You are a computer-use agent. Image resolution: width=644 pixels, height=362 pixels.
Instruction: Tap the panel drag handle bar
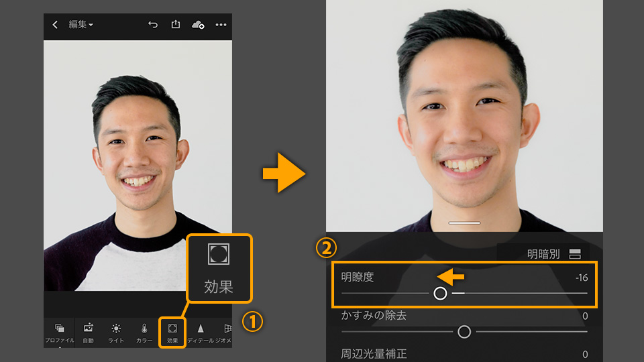coord(464,223)
